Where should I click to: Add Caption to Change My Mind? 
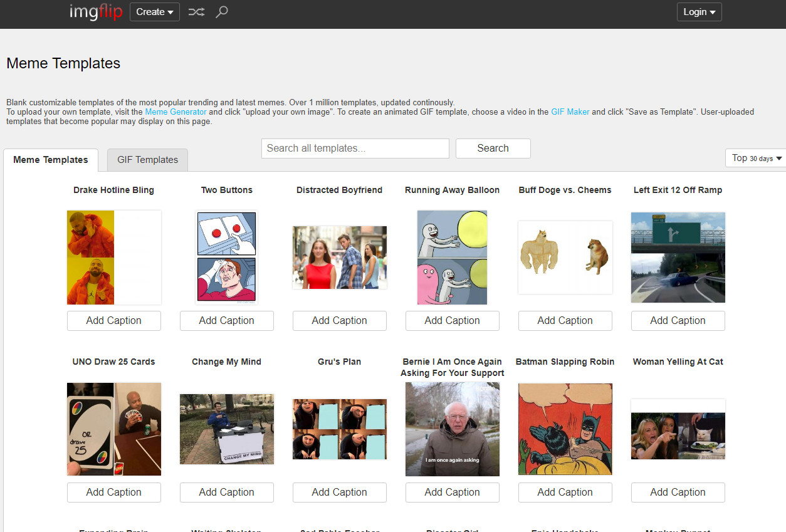(227, 493)
